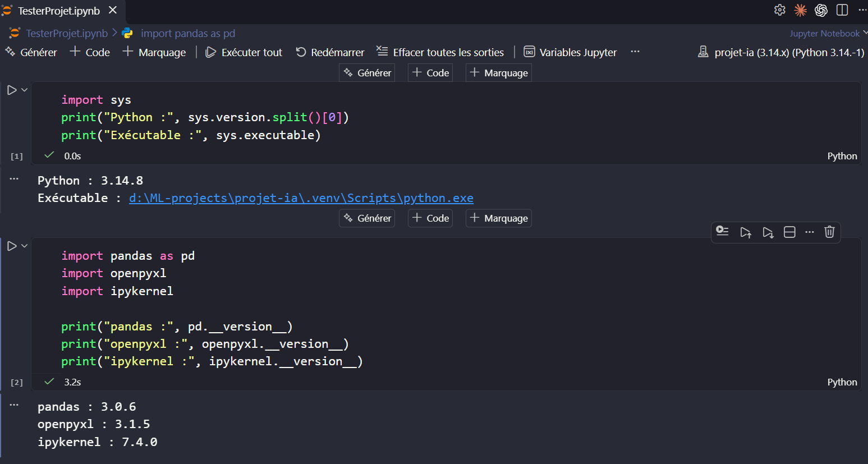Click Effacer toutes les sorties
Viewport: 868px width, 464px height.
click(440, 52)
